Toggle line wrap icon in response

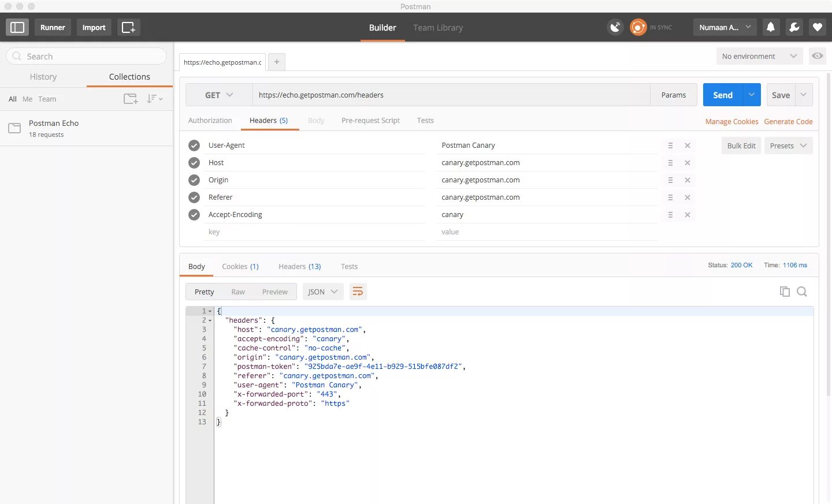[x=358, y=292]
